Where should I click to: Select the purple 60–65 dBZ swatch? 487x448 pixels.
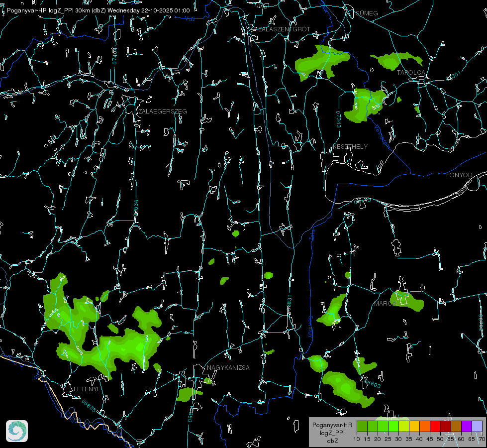466,426
